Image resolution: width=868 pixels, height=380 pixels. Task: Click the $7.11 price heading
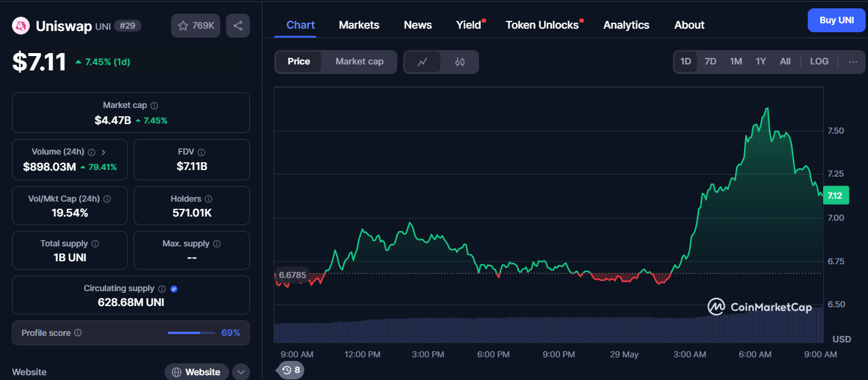pyautogui.click(x=39, y=62)
